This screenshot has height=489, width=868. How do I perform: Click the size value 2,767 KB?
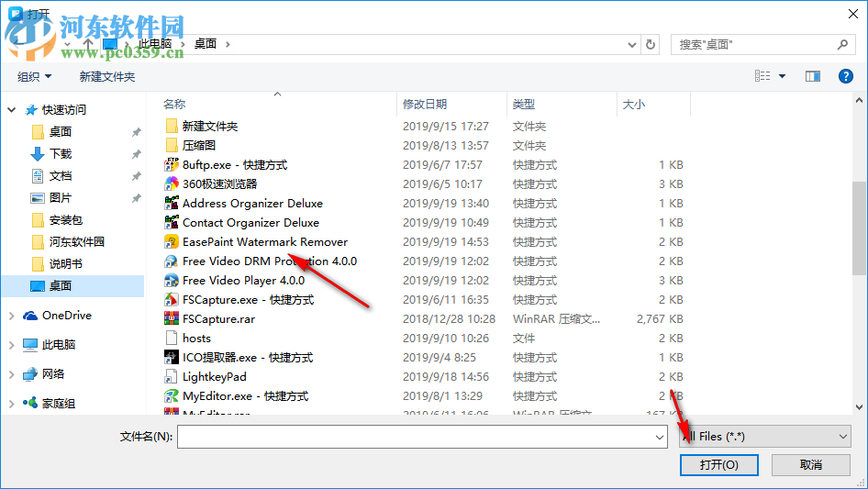coord(660,319)
